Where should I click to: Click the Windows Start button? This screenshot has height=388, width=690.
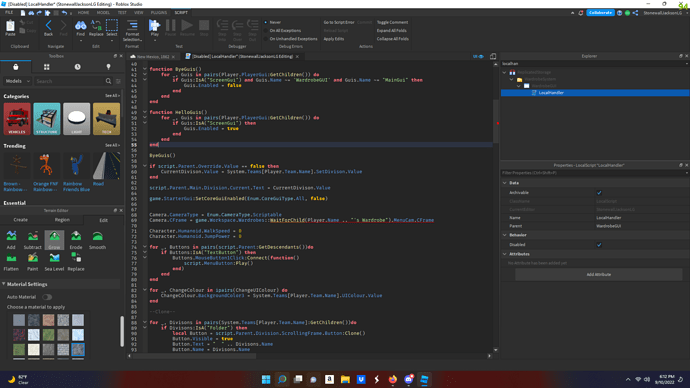266,379
